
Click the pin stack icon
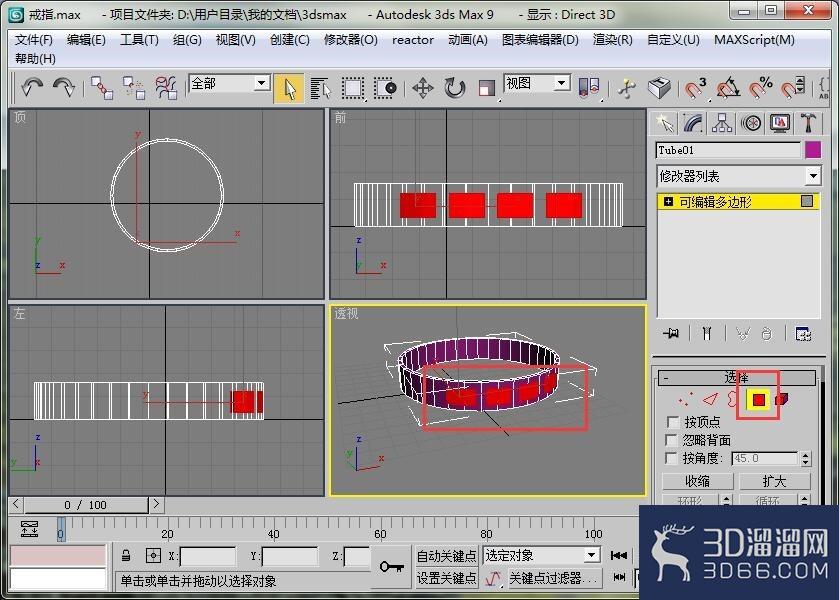pyautogui.click(x=671, y=334)
